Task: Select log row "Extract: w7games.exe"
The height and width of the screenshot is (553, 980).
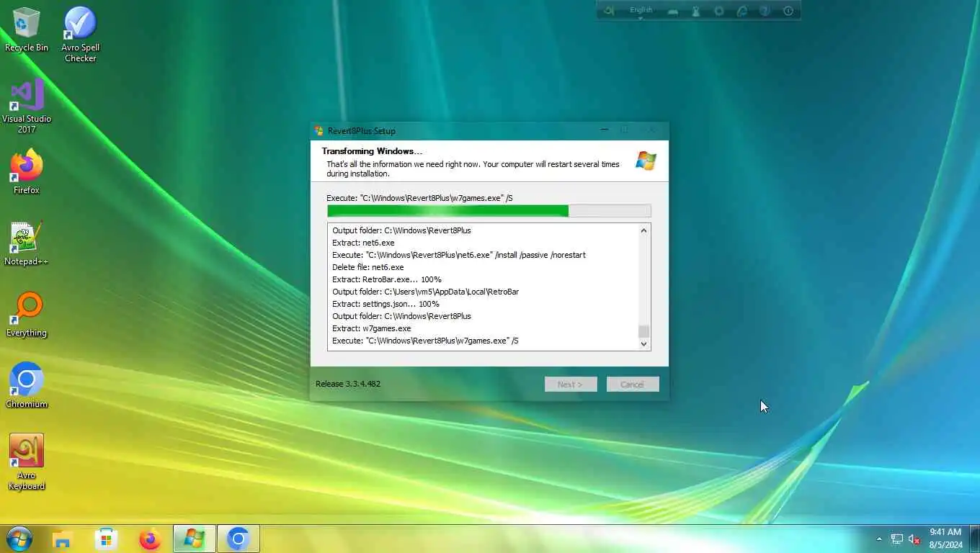Action: [371, 328]
